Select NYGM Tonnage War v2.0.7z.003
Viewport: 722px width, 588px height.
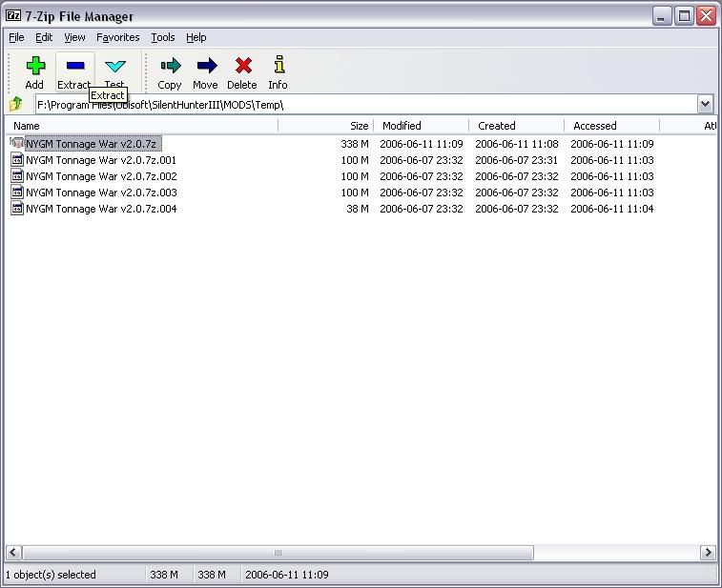coord(101,193)
